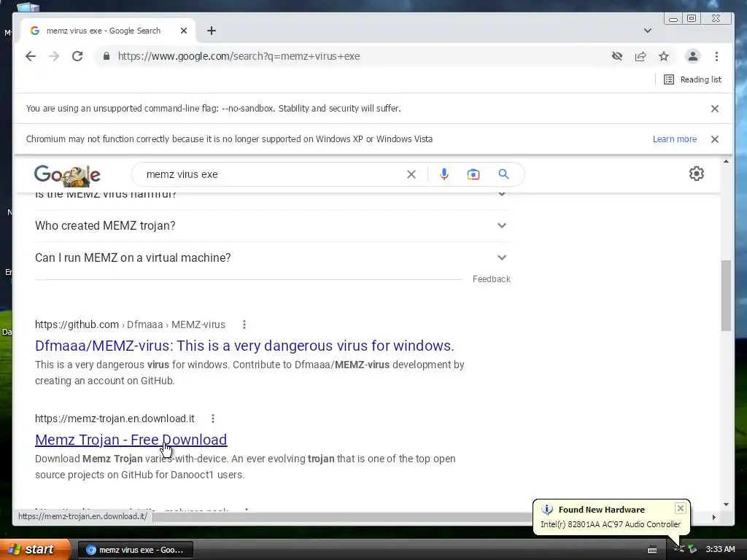Expand 'Can I run MEMZ on a virtual machine?'

[x=273, y=257]
